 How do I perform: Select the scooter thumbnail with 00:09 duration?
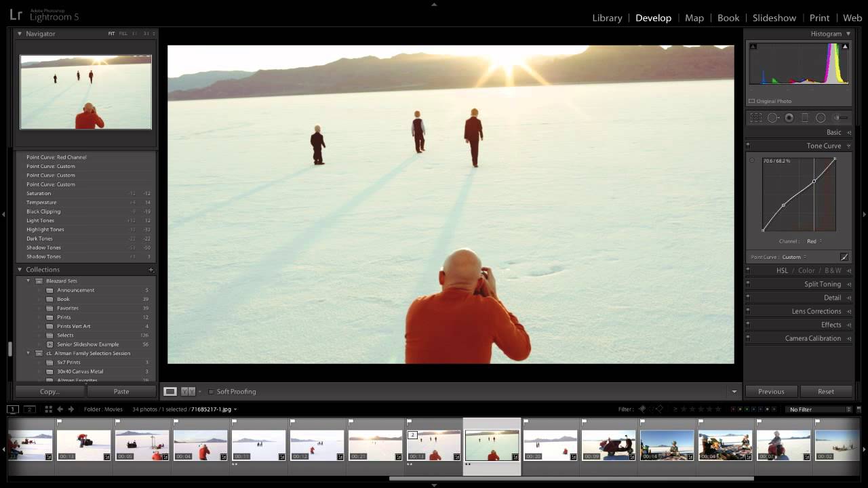pos(608,445)
